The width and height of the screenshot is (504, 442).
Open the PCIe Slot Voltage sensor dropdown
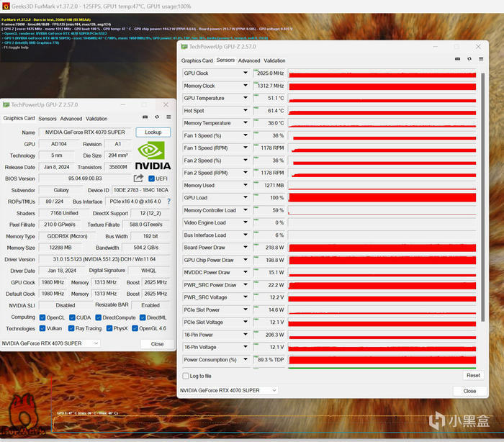click(x=246, y=322)
